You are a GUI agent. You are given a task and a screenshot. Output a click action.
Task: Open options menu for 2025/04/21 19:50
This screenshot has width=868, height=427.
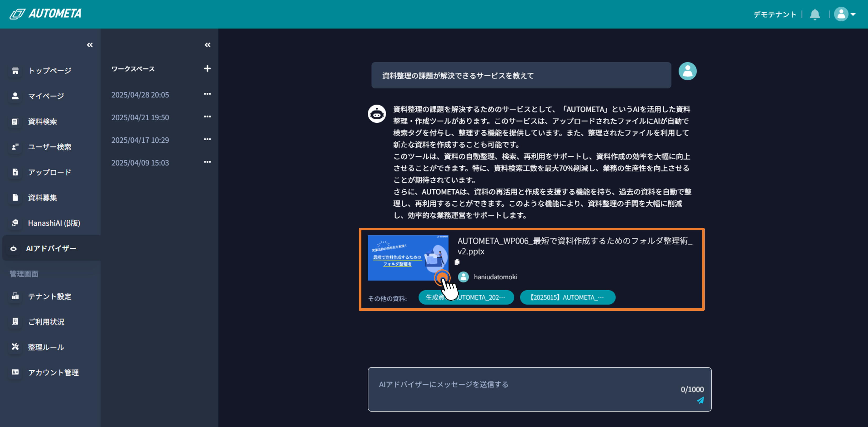[x=207, y=117]
